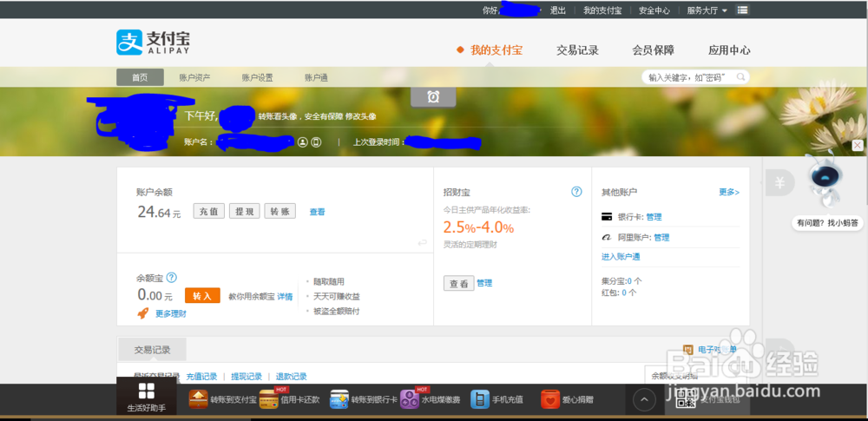
Task: Open the 充值记录 link
Action: coord(202,376)
